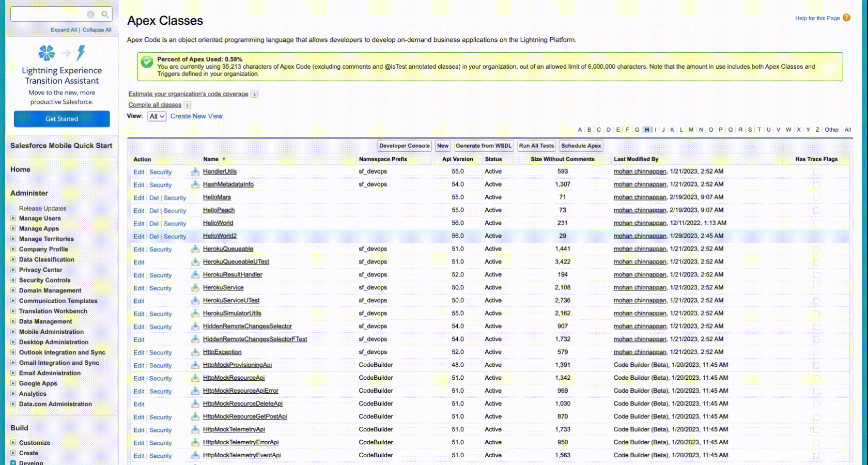868x465 pixels.
Task: Click Run All Tests button
Action: pos(536,146)
